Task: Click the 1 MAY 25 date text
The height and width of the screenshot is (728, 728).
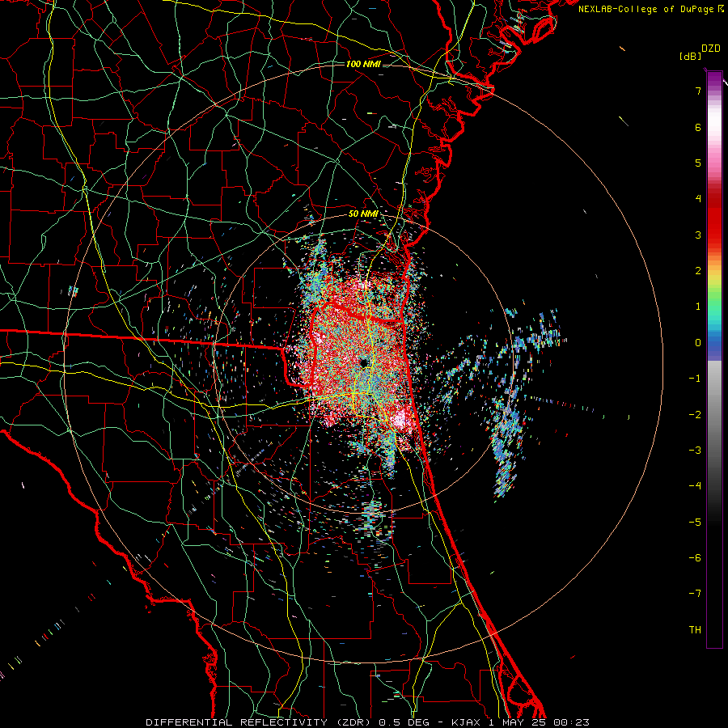Action: click(516, 722)
